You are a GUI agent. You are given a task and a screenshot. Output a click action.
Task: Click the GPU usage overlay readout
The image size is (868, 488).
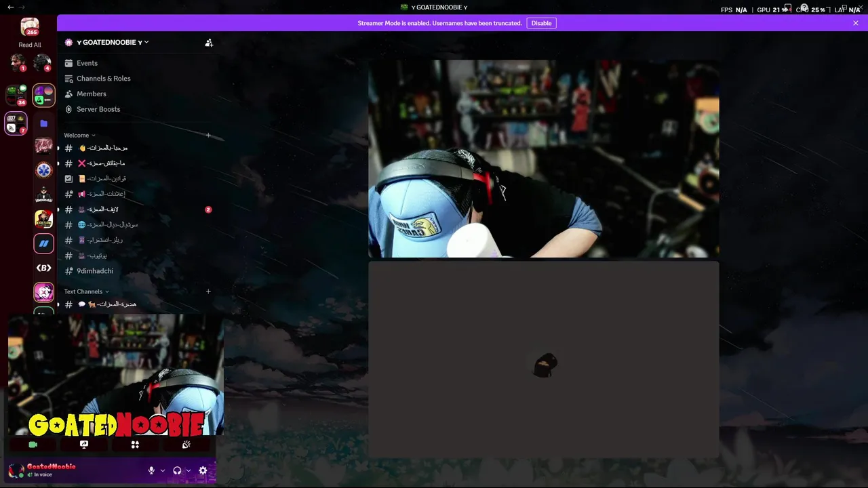(x=774, y=9)
